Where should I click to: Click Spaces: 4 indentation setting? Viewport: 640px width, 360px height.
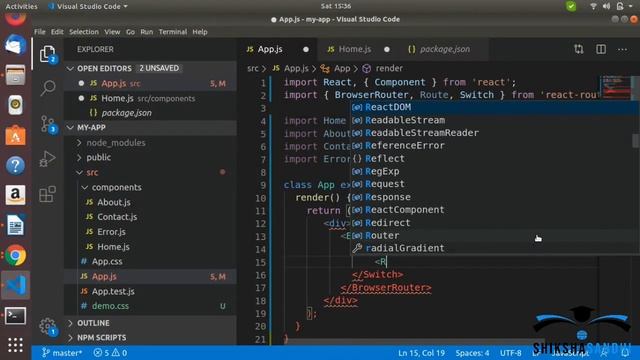pyautogui.click(x=472, y=353)
